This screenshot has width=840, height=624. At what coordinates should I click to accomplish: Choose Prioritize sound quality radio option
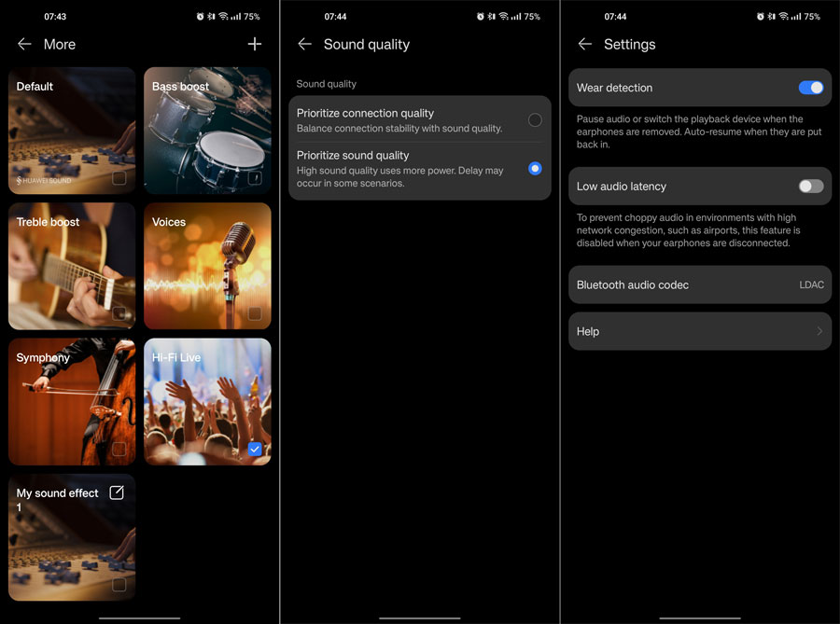point(535,169)
